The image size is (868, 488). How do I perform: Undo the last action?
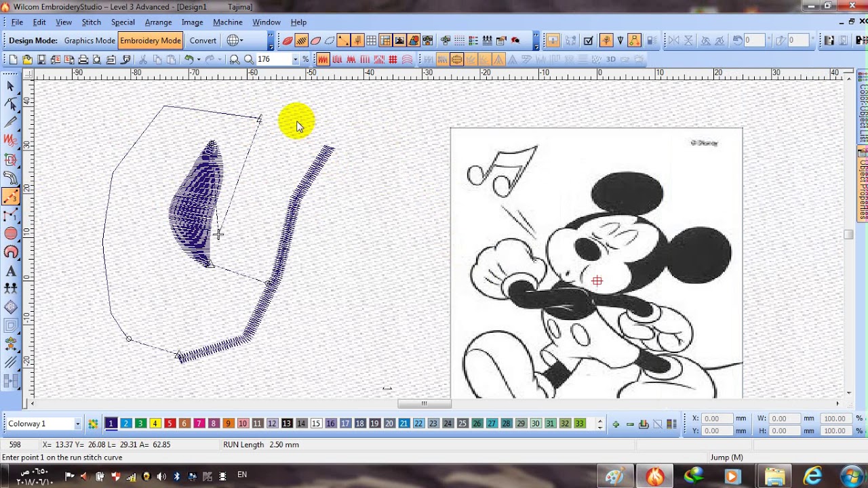[x=189, y=60]
